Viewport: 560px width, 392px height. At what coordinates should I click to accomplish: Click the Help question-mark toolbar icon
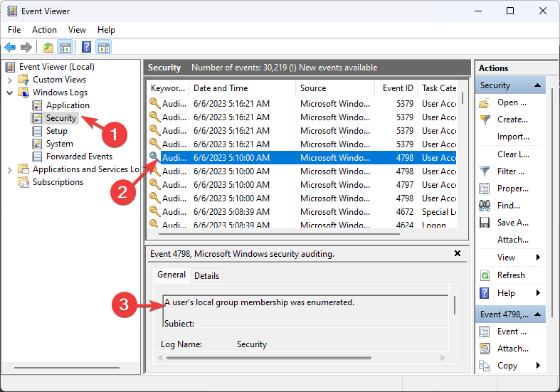[86, 48]
